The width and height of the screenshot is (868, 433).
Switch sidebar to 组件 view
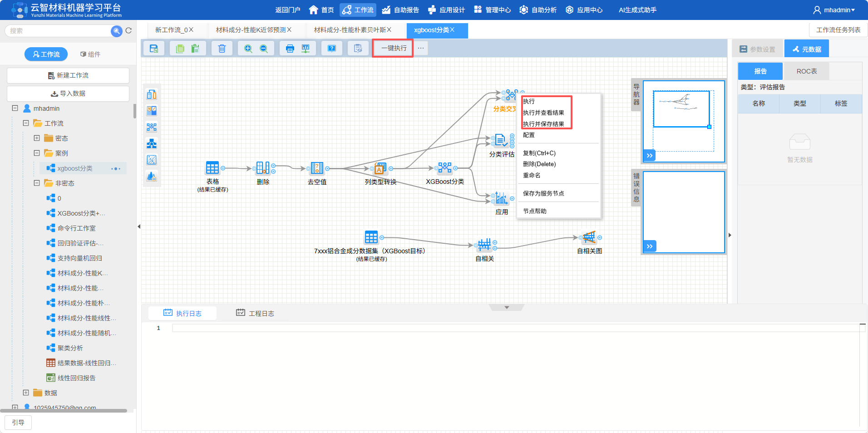click(90, 54)
